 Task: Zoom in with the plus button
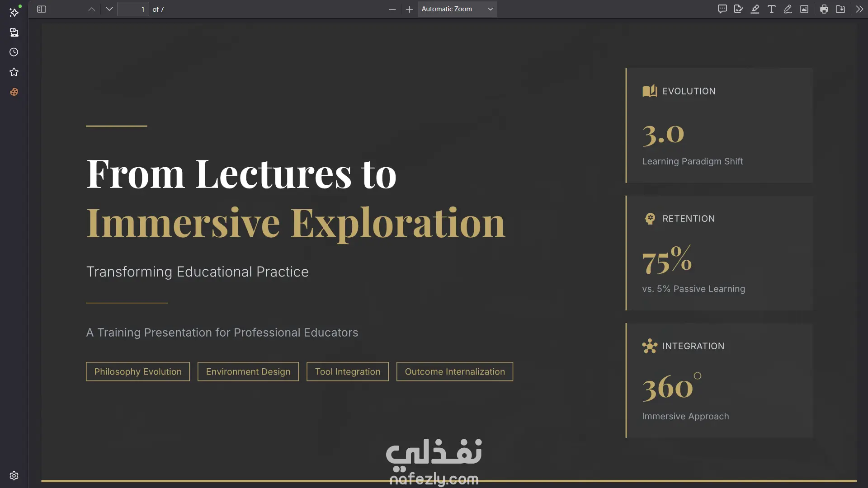(x=409, y=9)
